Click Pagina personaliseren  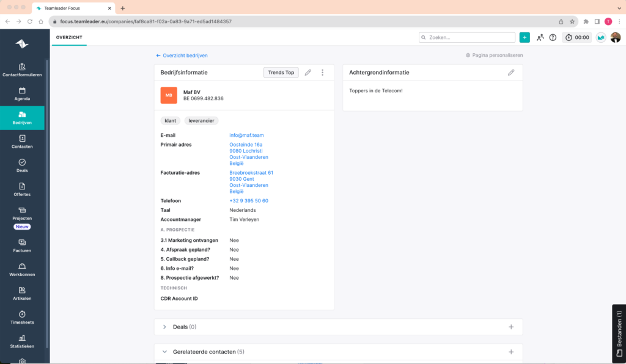[x=494, y=55]
